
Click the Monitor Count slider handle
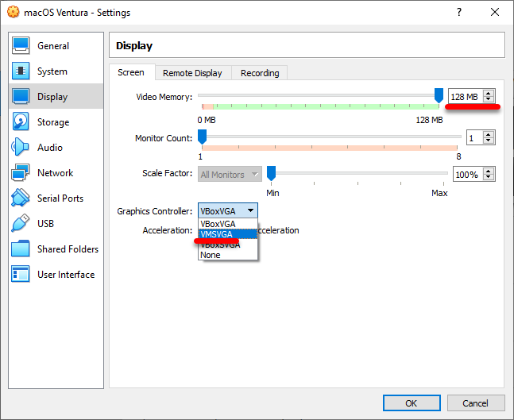203,137
